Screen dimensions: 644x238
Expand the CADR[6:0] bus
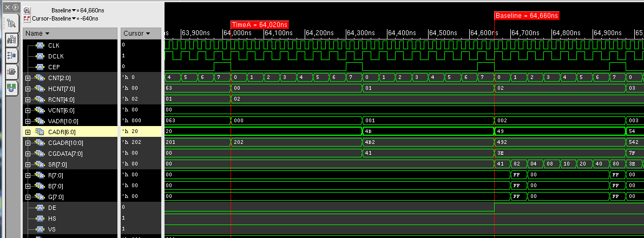[x=28, y=132]
